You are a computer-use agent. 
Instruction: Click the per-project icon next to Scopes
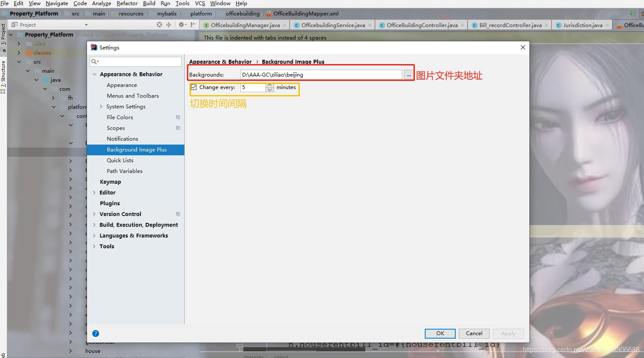178,128
